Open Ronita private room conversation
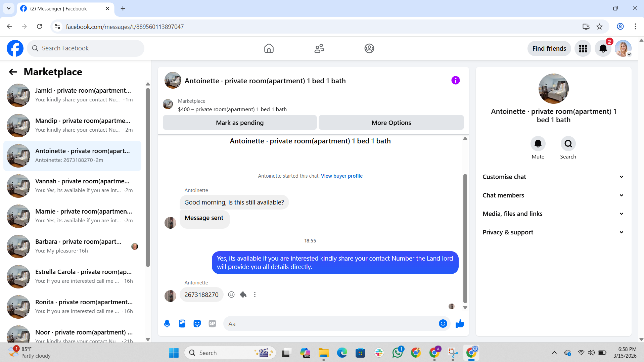 point(72,307)
